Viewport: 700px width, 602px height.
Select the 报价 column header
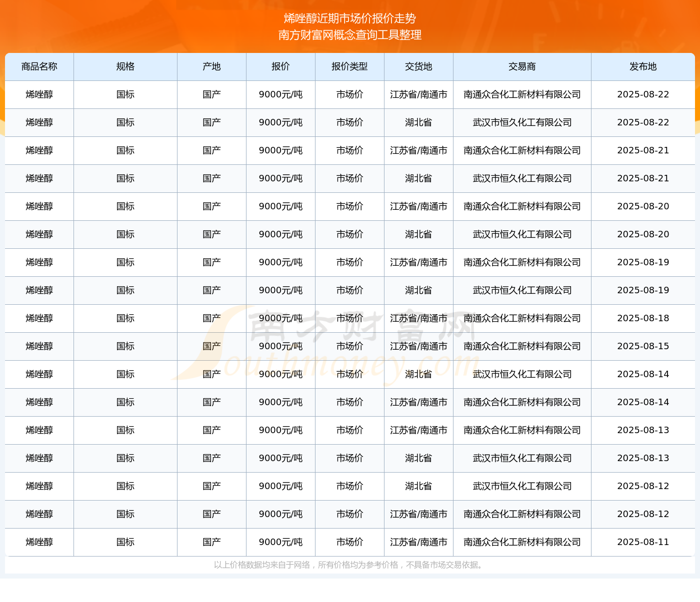tap(281, 66)
